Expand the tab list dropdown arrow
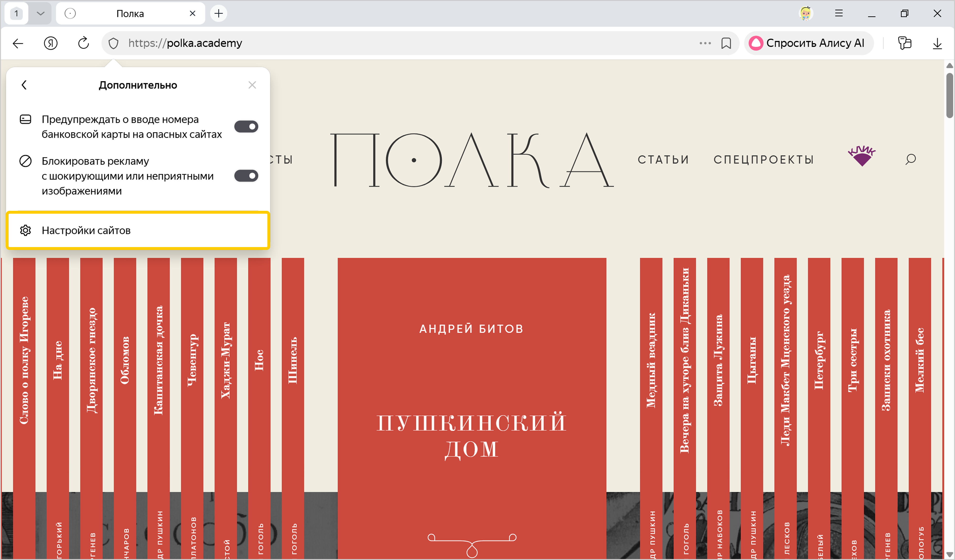955x560 pixels. tap(41, 14)
